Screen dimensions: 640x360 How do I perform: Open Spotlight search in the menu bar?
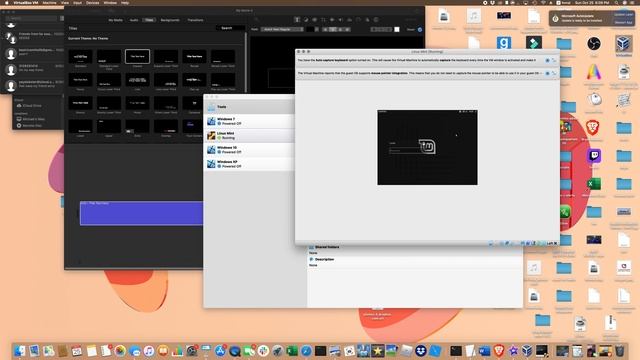coord(617,2)
